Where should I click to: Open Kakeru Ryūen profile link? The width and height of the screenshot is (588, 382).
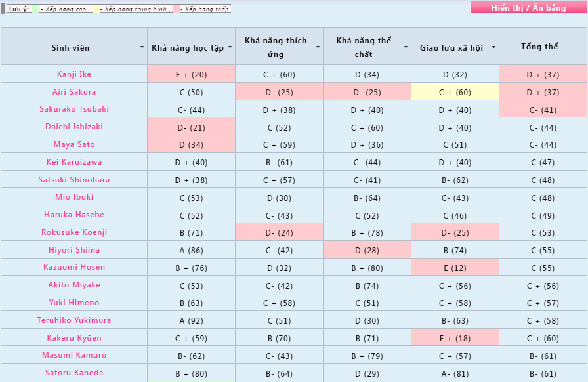(x=74, y=338)
